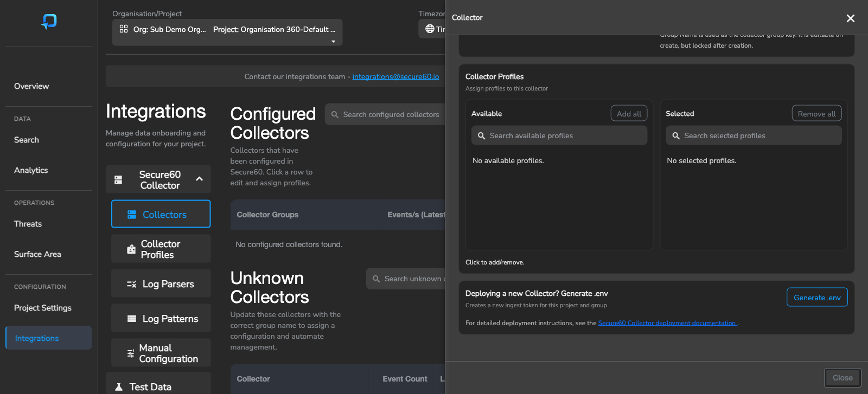The width and height of the screenshot is (868, 394).
Task: Click the timezone globe icon
Action: click(x=430, y=29)
